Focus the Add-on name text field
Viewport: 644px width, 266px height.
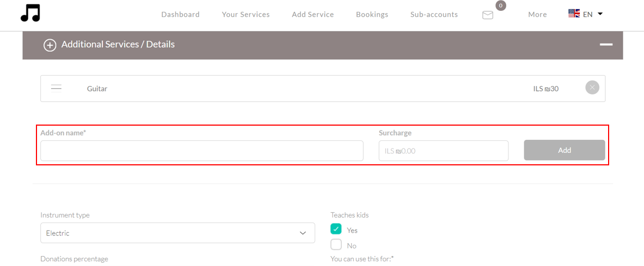click(201, 151)
